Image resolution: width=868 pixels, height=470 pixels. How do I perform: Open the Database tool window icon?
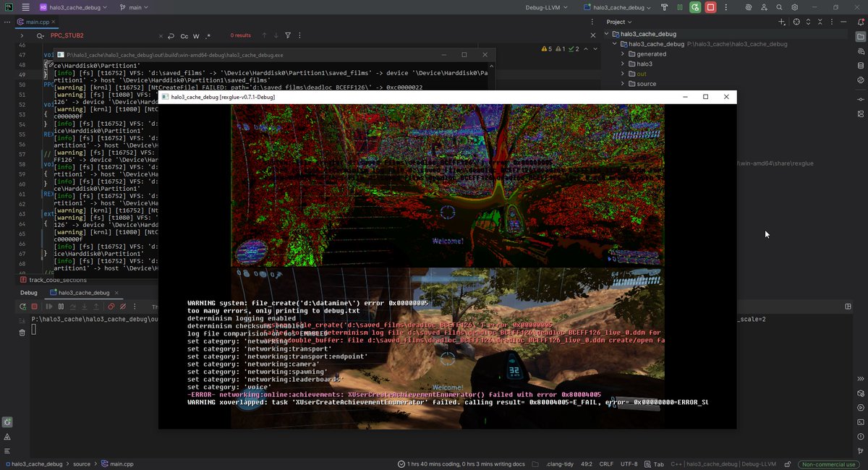coord(860,67)
